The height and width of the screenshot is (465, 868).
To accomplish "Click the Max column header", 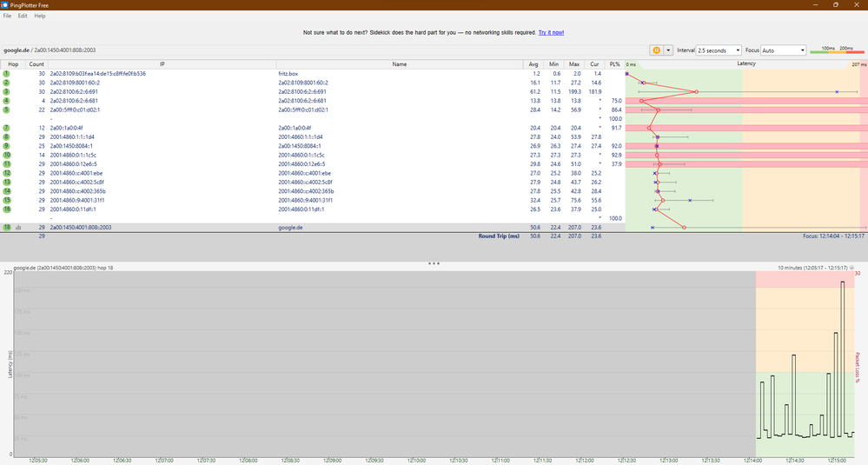I will tap(574, 64).
